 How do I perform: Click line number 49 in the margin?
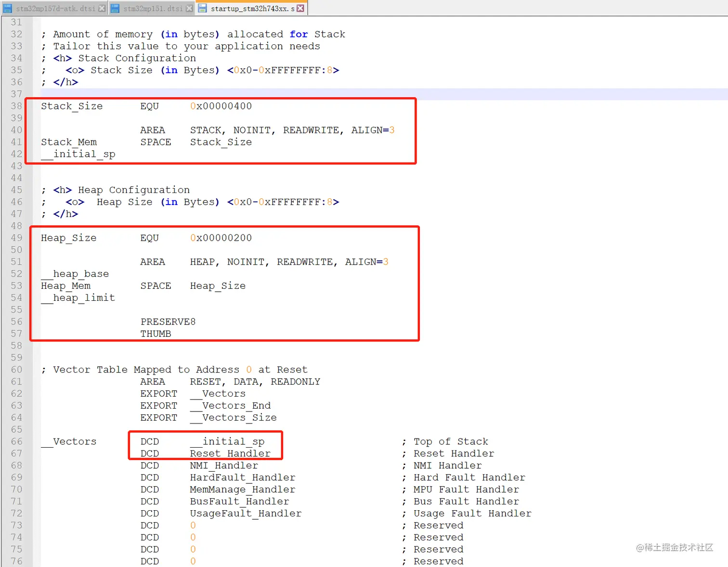[x=16, y=238]
